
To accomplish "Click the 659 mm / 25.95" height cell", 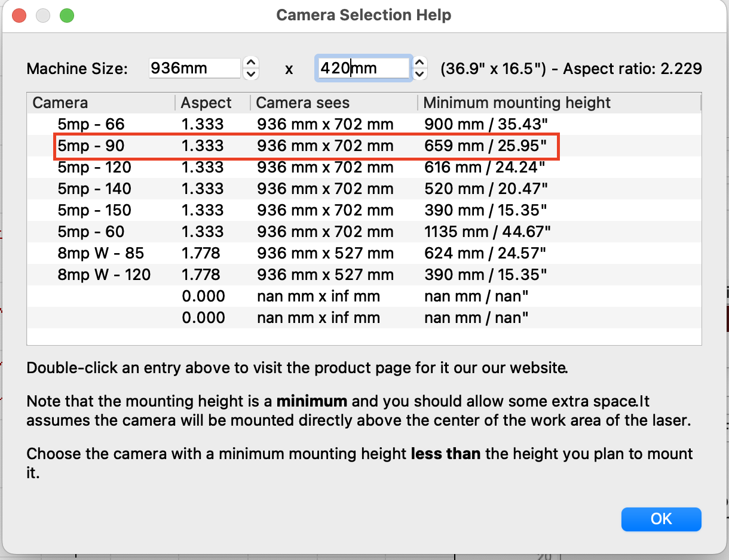I will 485,146.
